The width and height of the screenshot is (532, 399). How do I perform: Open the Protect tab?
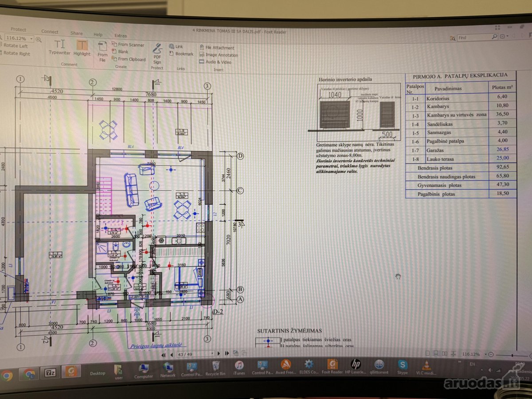click(18, 30)
